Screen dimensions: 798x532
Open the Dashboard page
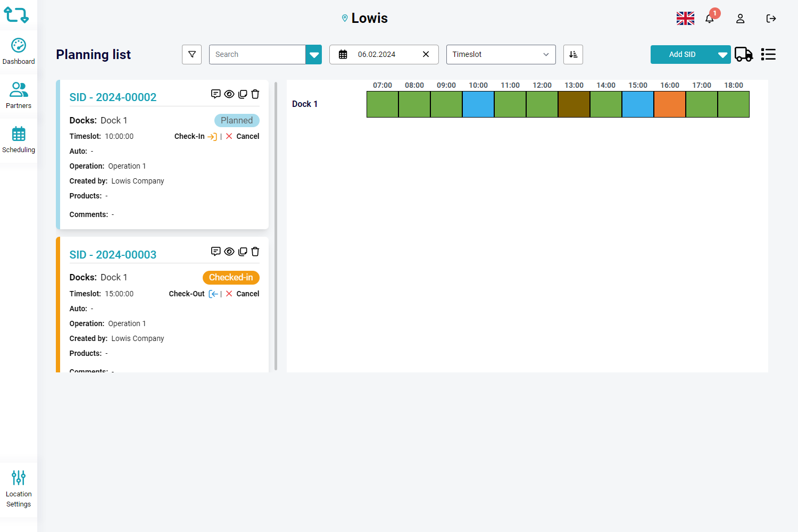click(x=19, y=52)
